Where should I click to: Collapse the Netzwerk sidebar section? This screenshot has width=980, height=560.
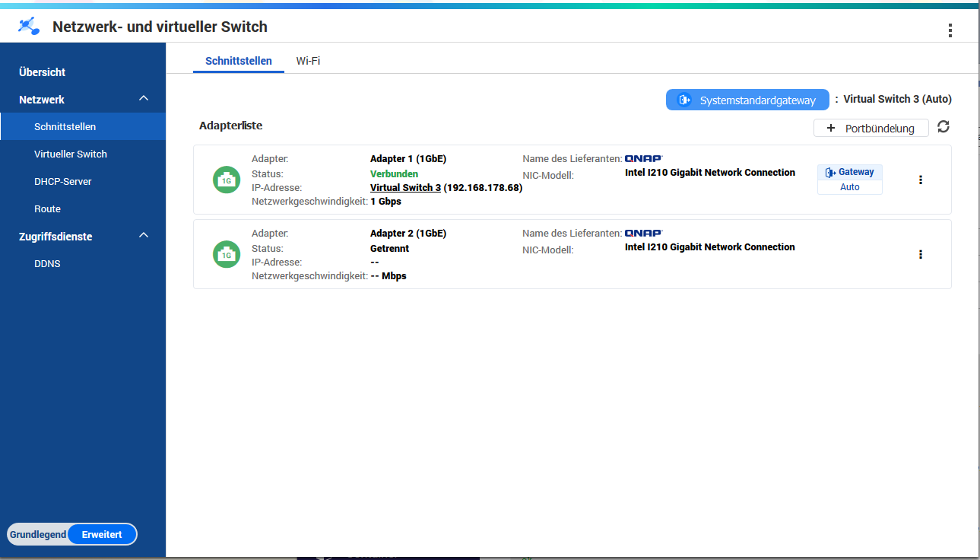tap(143, 99)
